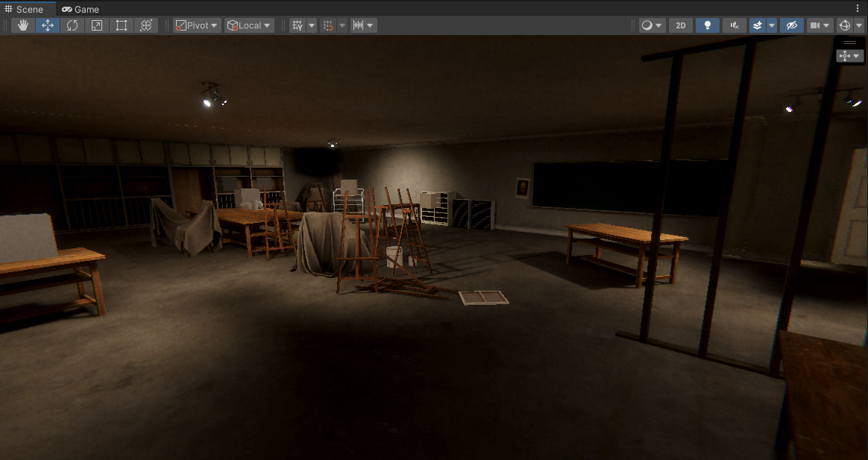This screenshot has width=868, height=460.
Task: Select the canvas frame lying on the floor
Action: pos(484,297)
